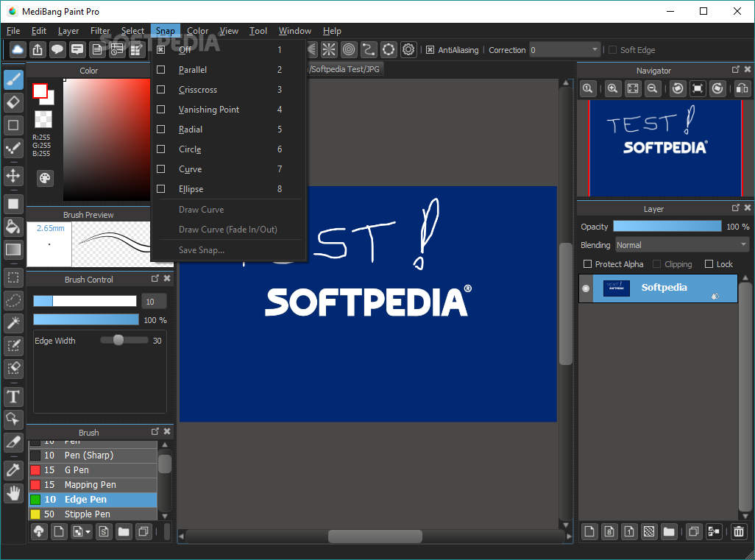Toggle Softpedia layer visibility dot
Image resolution: width=755 pixels, height=560 pixels.
(586, 288)
